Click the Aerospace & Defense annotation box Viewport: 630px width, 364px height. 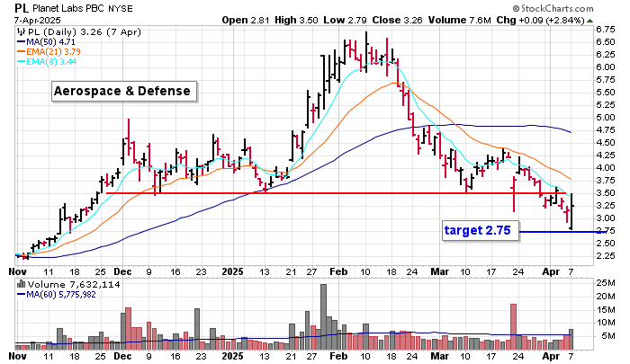(124, 91)
